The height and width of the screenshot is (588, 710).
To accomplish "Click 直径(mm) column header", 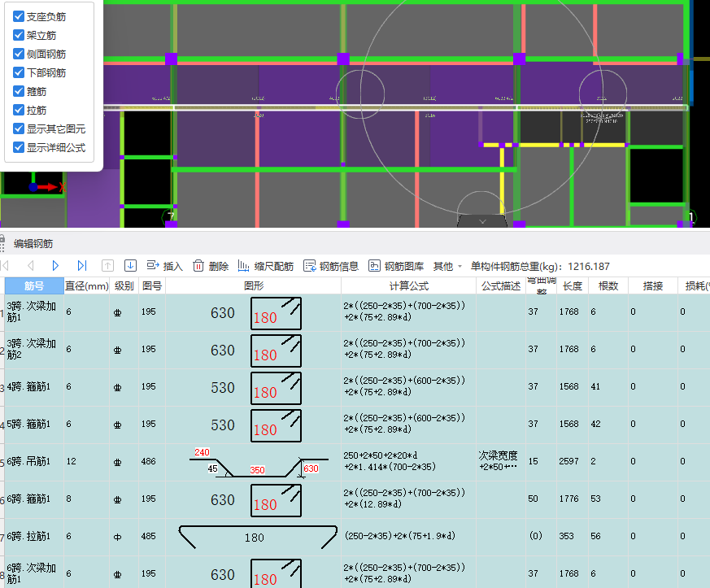I will [x=86, y=285].
